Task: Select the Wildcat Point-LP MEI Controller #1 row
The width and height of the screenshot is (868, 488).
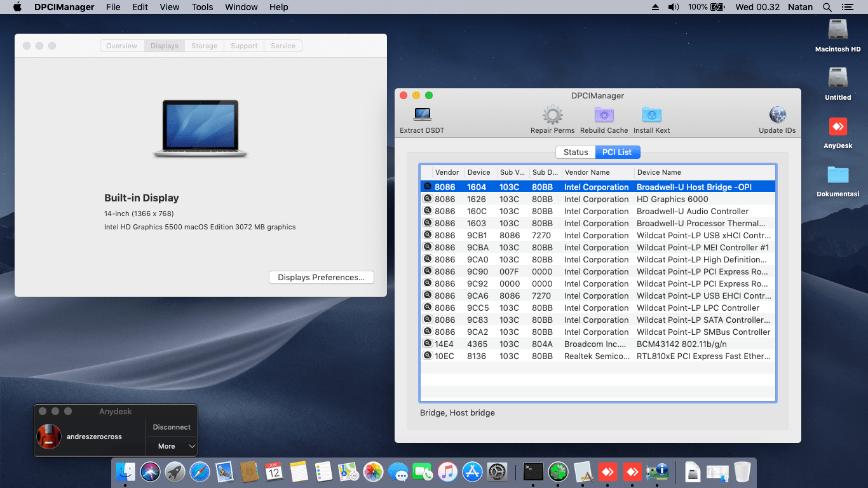Action: click(597, 247)
